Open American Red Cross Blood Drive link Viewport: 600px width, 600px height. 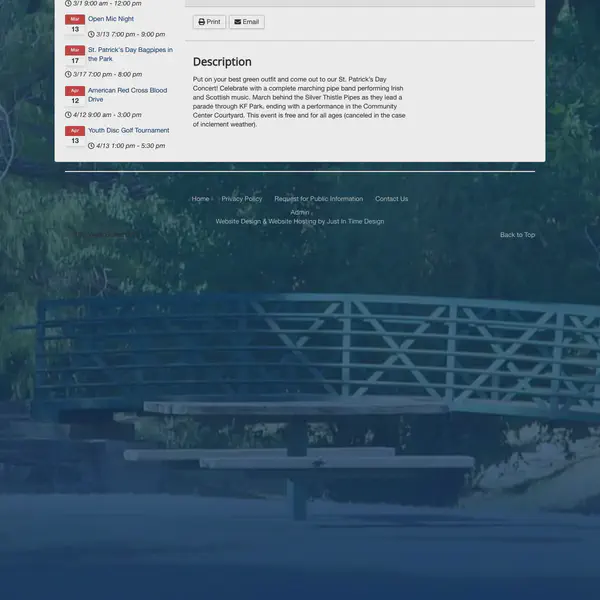(127, 95)
